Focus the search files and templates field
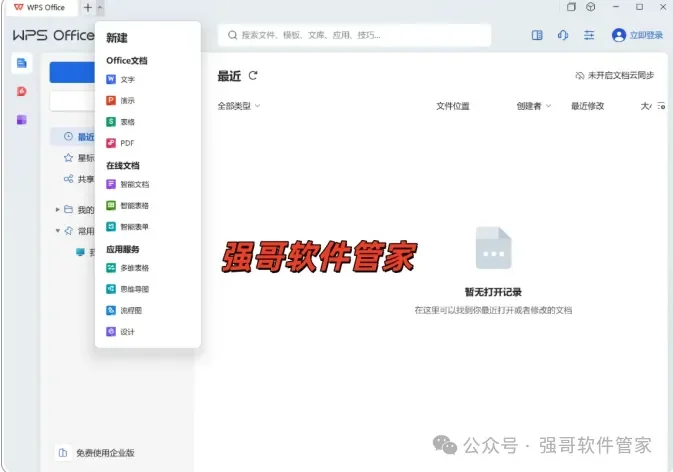The image size is (673, 472). click(355, 35)
